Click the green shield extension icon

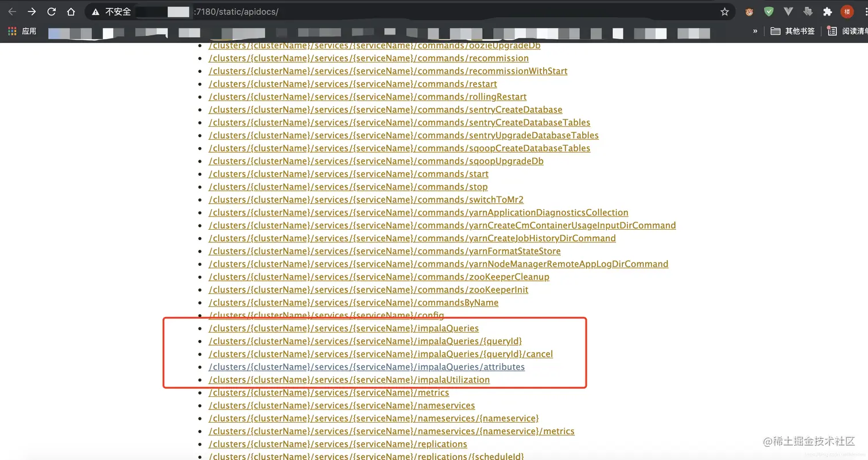coord(769,11)
